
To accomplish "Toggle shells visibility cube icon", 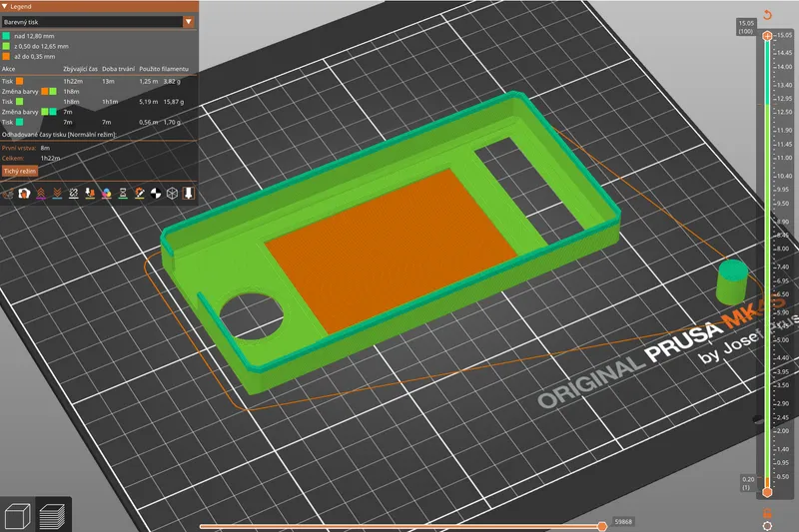I will tap(172, 192).
